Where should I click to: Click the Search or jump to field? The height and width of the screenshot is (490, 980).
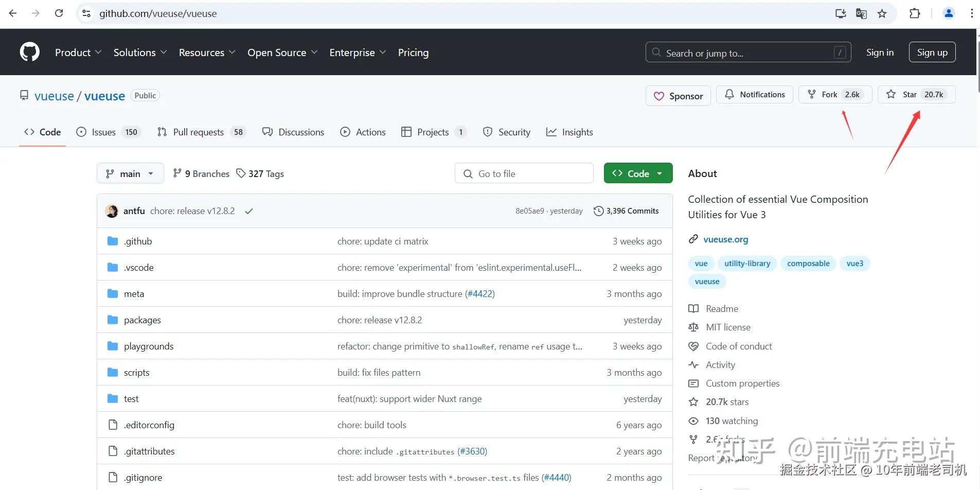click(748, 52)
